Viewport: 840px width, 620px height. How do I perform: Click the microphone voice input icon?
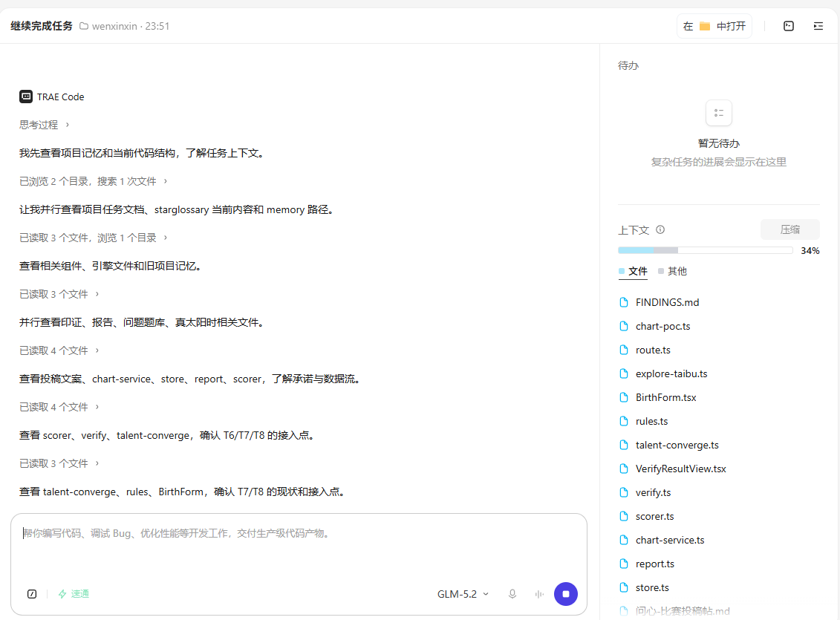[512, 594]
